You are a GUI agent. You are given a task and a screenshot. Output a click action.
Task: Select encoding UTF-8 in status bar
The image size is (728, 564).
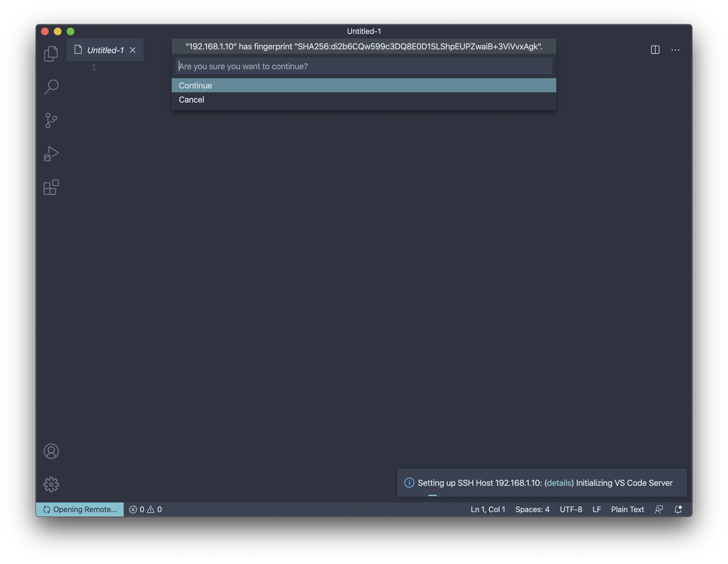571,509
